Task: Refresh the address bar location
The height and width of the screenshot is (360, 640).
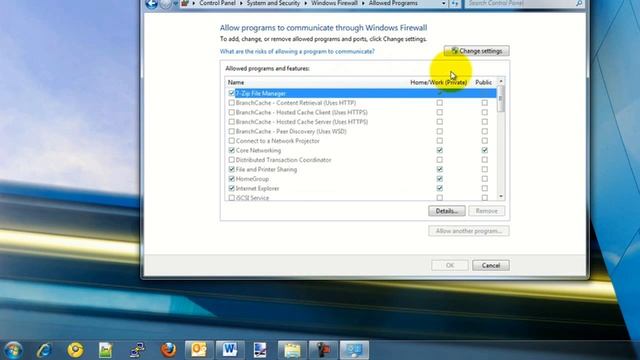Action: 455,4
